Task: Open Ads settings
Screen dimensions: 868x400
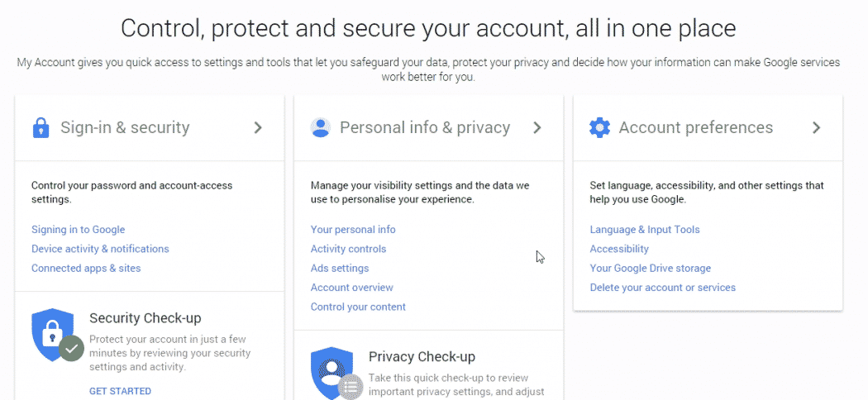Action: tap(339, 269)
